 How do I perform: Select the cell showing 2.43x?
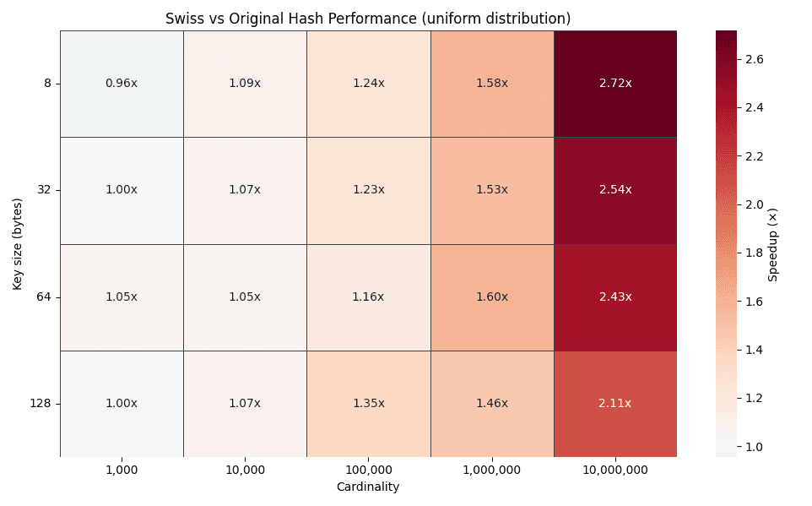pyautogui.click(x=615, y=297)
